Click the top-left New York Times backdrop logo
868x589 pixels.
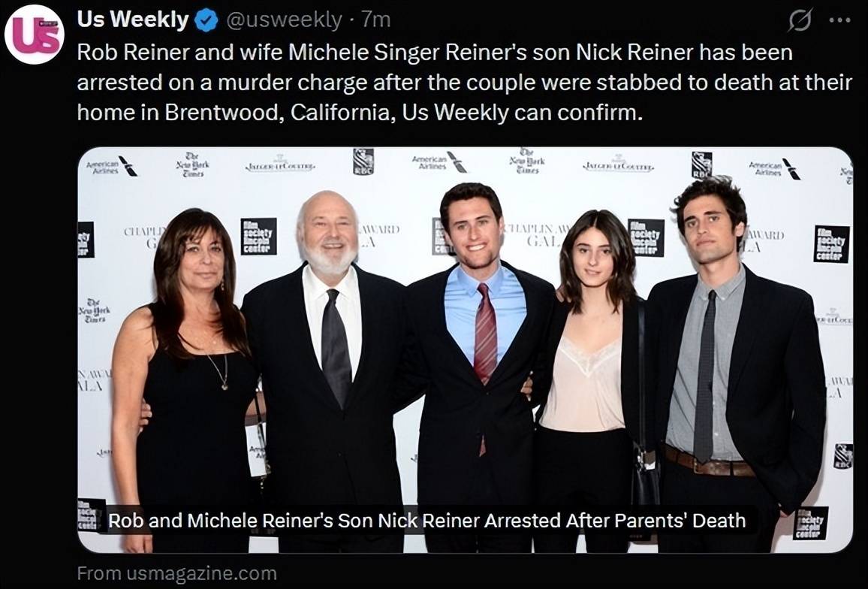coord(193,165)
